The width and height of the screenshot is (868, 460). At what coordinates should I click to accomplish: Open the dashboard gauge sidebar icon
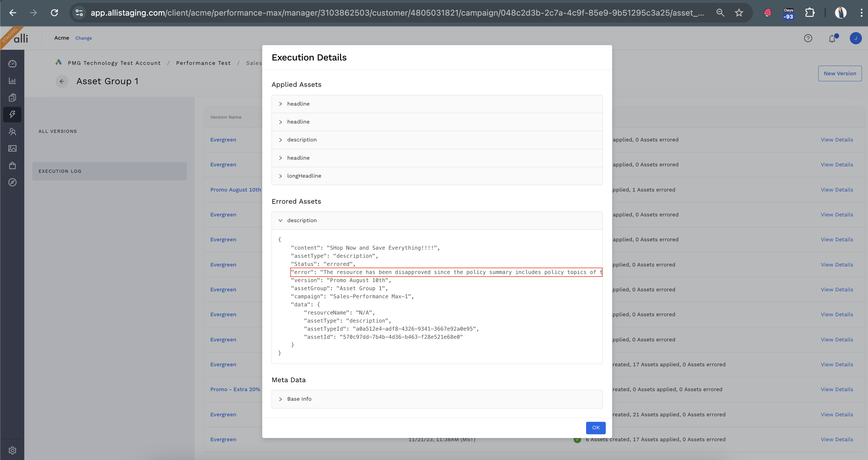[x=12, y=64]
